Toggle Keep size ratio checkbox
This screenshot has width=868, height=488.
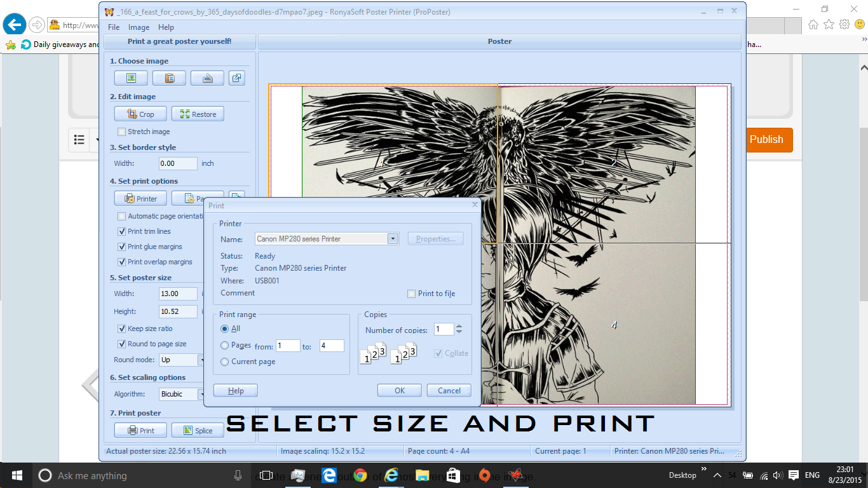pos(121,329)
